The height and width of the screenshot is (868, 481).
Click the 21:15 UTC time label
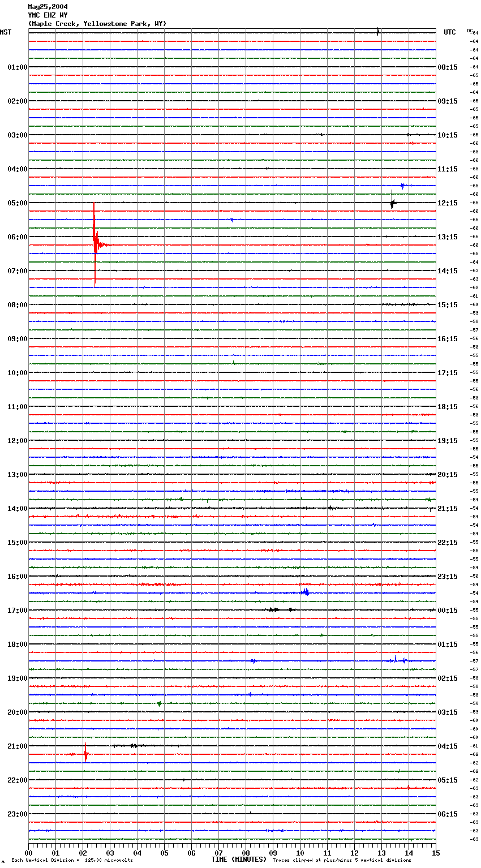point(448,509)
